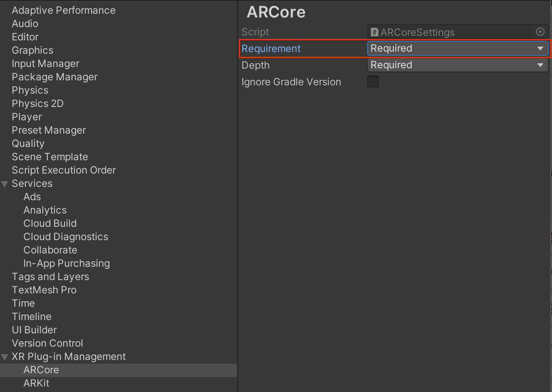The height and width of the screenshot is (392, 552).
Task: Toggle the Ignore Gradle Version checkbox
Action: coord(373,82)
